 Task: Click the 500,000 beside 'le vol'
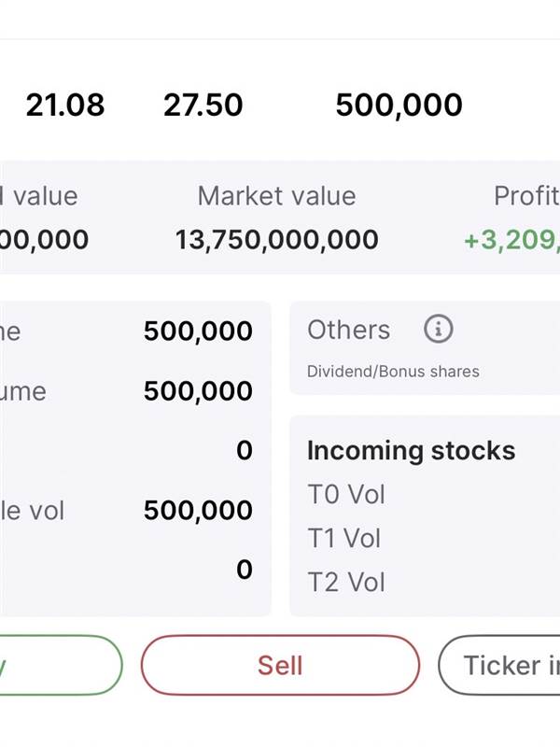coord(198,510)
